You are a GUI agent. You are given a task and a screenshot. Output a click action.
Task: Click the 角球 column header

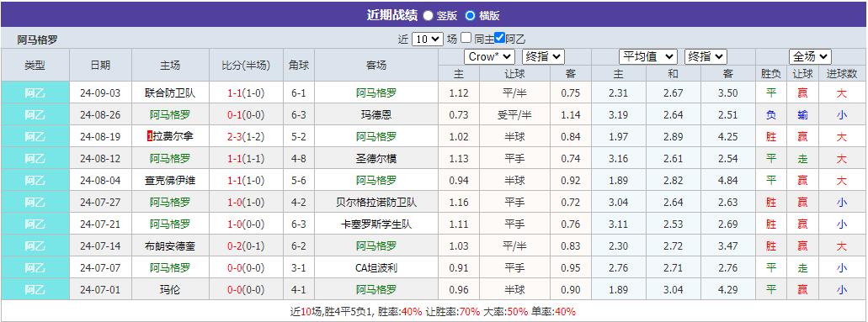pyautogui.click(x=298, y=66)
